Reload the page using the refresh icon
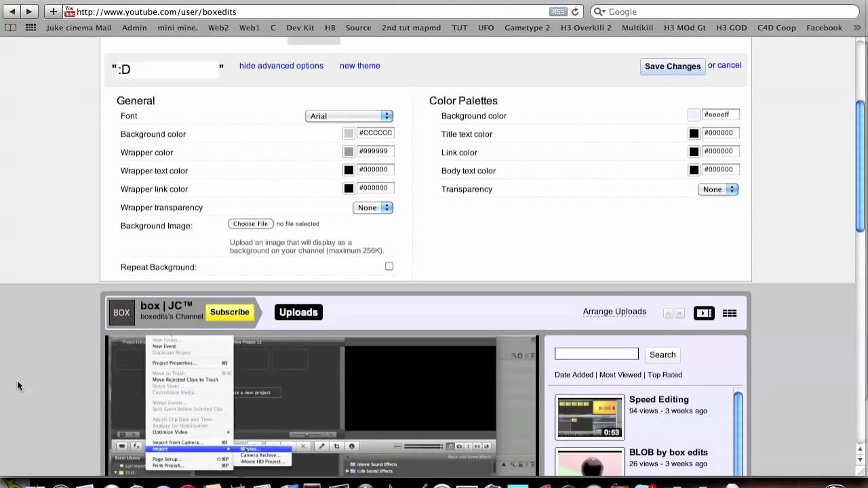Screen dimensions: 868x488 [x=575, y=12]
